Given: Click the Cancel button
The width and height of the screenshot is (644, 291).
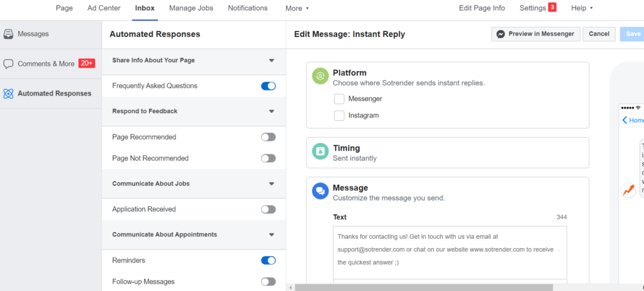Looking at the screenshot, I should click(599, 34).
